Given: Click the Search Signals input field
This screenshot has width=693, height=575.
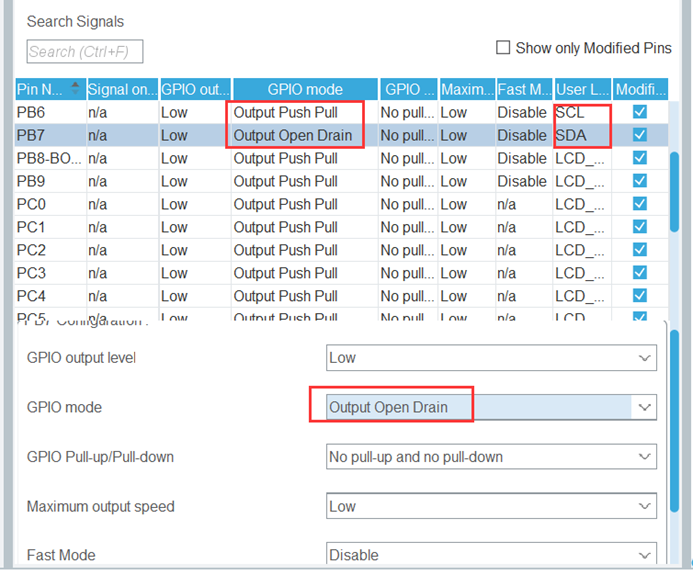Looking at the screenshot, I should coord(85,52).
